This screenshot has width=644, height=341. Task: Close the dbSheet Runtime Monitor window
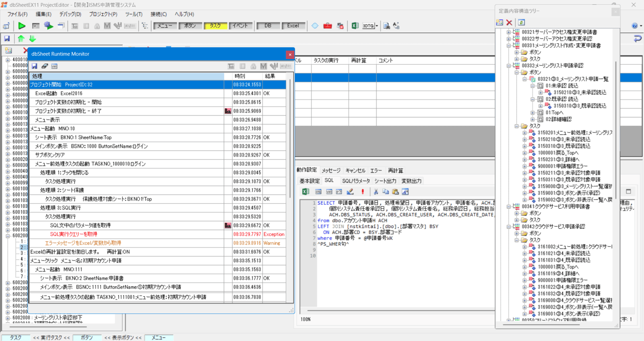click(290, 54)
